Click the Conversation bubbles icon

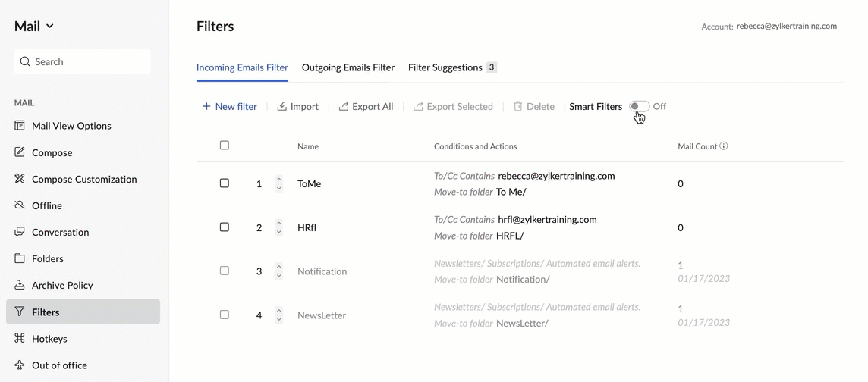coord(20,232)
